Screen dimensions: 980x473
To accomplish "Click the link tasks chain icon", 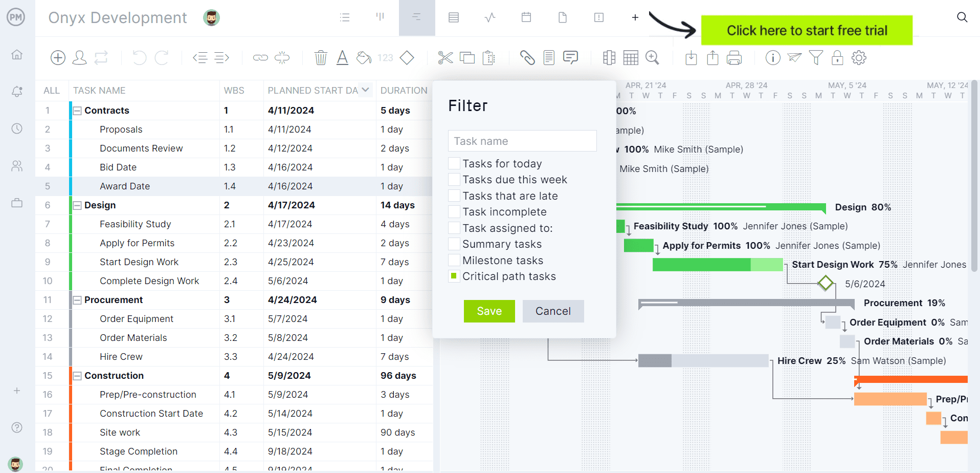I will tap(260, 58).
